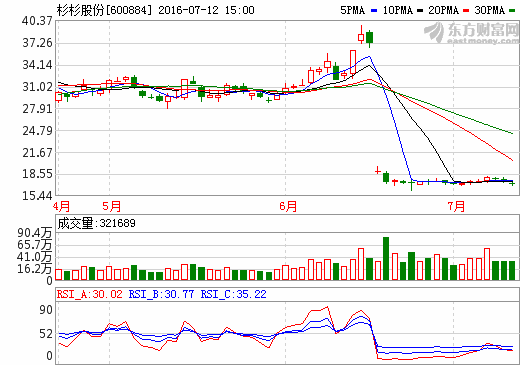Click the 5PMA legend label
Viewport: 520px width, 365px height.
point(352,10)
